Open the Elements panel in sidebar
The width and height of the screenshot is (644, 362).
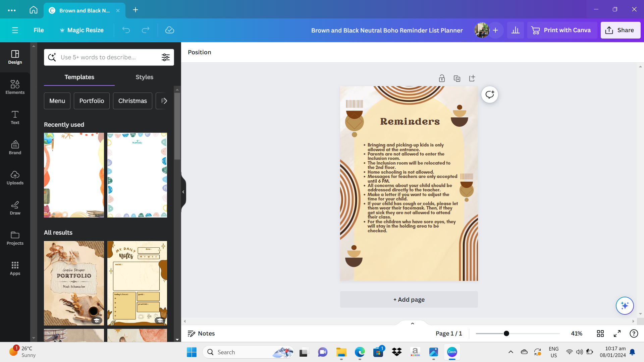pyautogui.click(x=15, y=87)
